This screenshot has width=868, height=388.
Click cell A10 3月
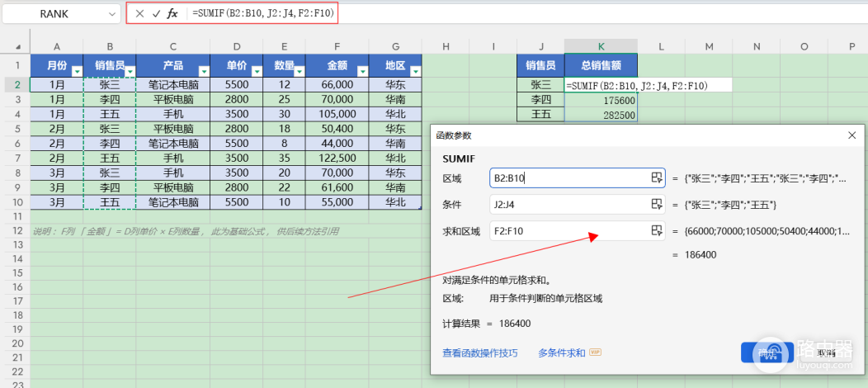(x=56, y=202)
